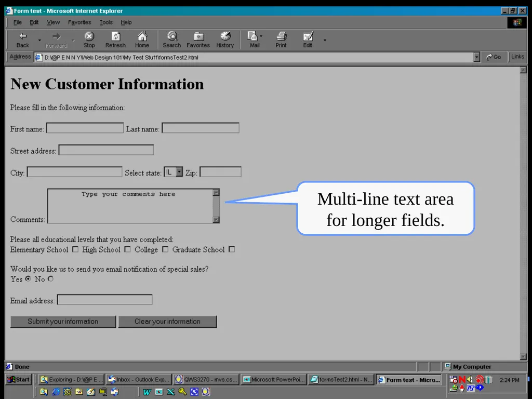The image size is (532, 399).
Task: Check the High School checkbox
Action: point(127,249)
